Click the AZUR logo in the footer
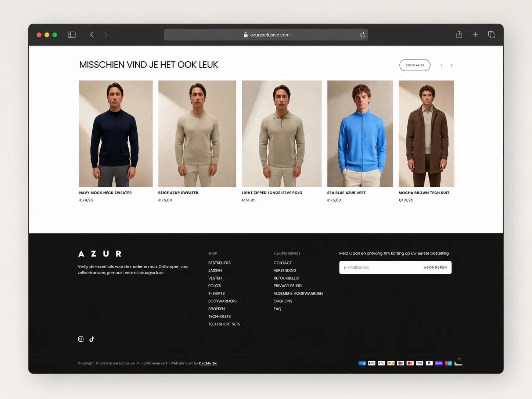 pos(100,254)
